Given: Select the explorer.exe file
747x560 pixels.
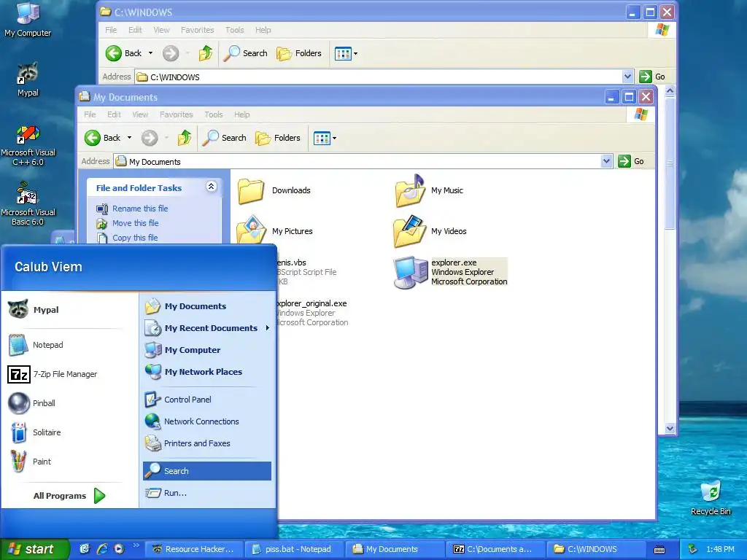Looking at the screenshot, I should [450, 273].
